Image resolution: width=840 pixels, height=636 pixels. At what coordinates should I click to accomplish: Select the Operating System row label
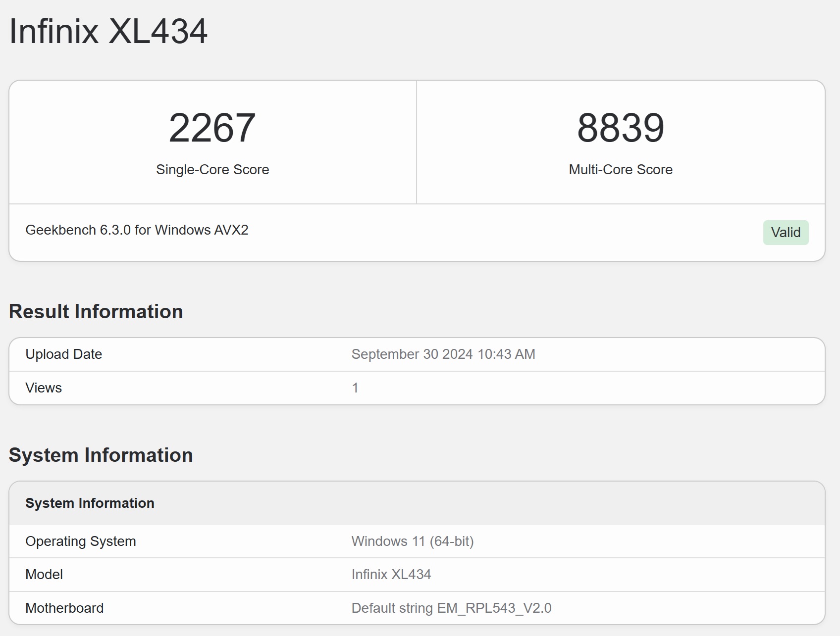coord(81,541)
